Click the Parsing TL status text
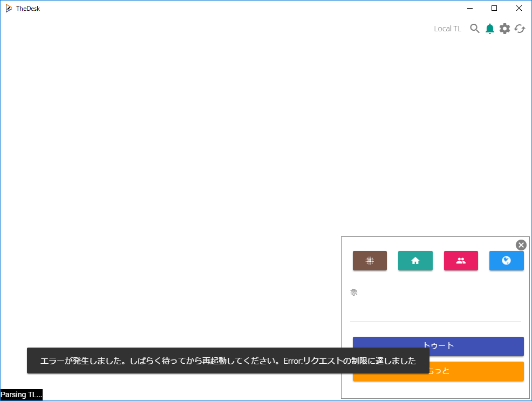This screenshot has height=401, width=532. tap(21, 395)
